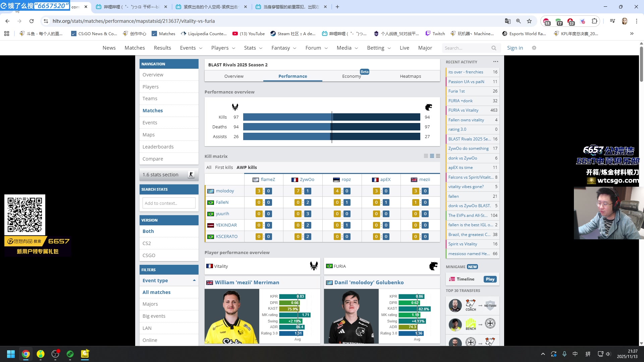
Task: Click the Vitality bee logo in team header
Action: (314, 266)
